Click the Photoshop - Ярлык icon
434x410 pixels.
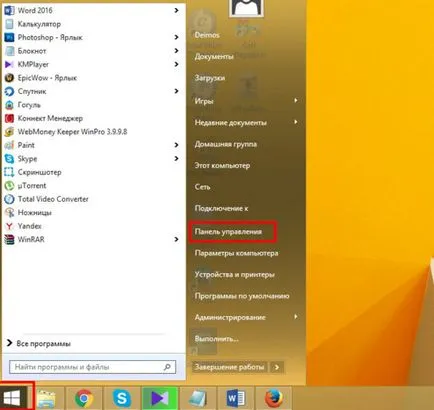9,37
